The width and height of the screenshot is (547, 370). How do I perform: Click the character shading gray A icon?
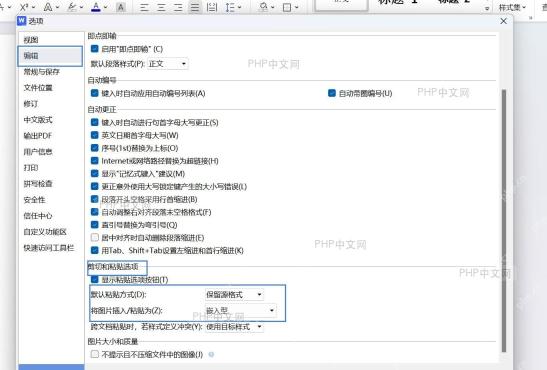[x=121, y=7]
